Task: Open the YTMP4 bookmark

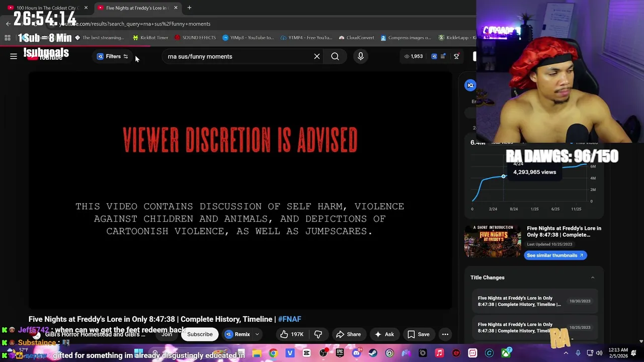Action: [306, 38]
